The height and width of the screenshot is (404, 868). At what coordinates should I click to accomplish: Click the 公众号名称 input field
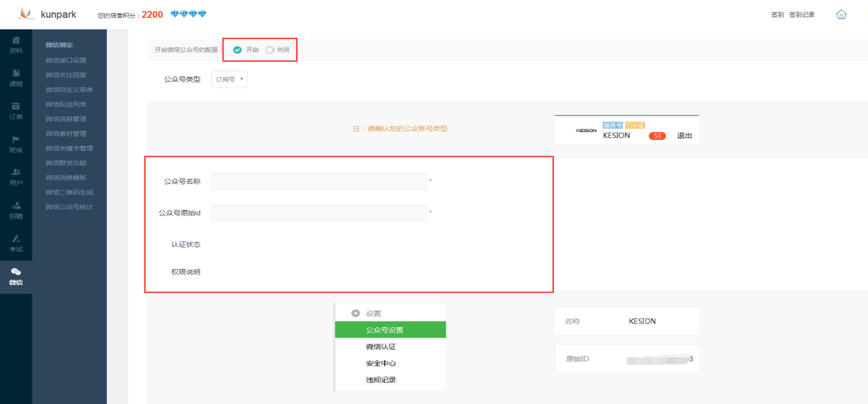pyautogui.click(x=319, y=181)
